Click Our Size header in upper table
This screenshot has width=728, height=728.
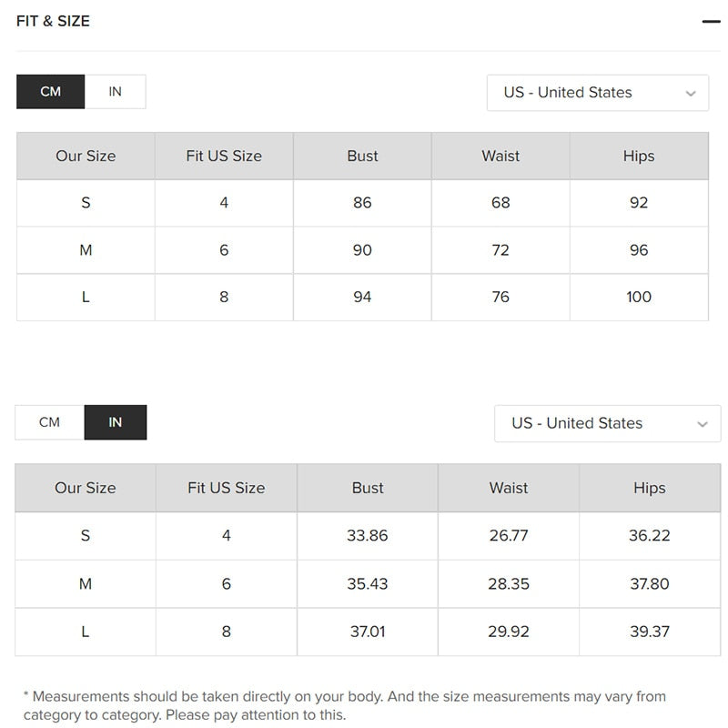pyautogui.click(x=86, y=156)
